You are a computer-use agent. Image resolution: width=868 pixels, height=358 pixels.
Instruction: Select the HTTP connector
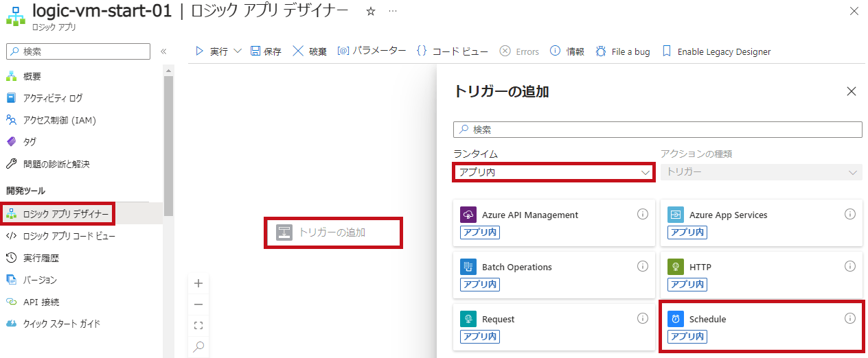tap(762, 274)
